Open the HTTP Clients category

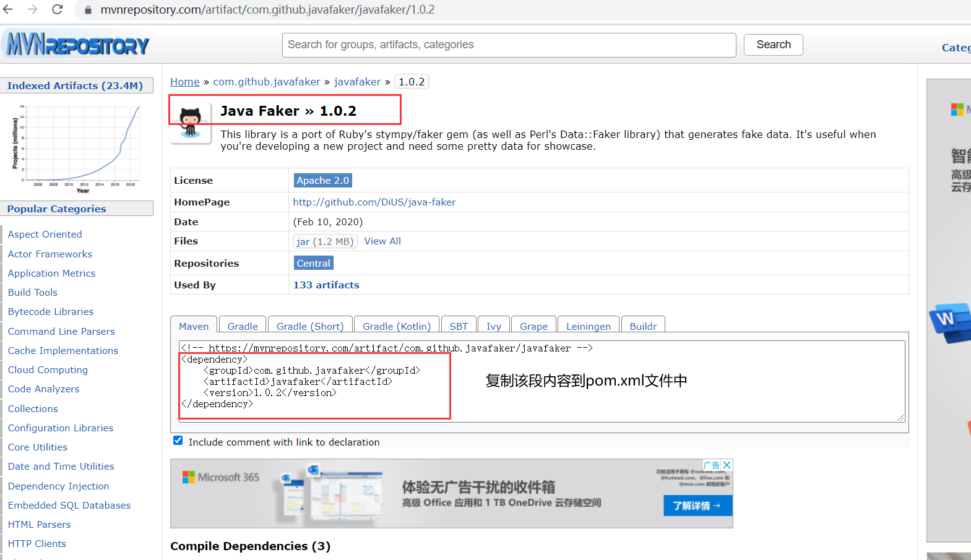click(x=37, y=543)
